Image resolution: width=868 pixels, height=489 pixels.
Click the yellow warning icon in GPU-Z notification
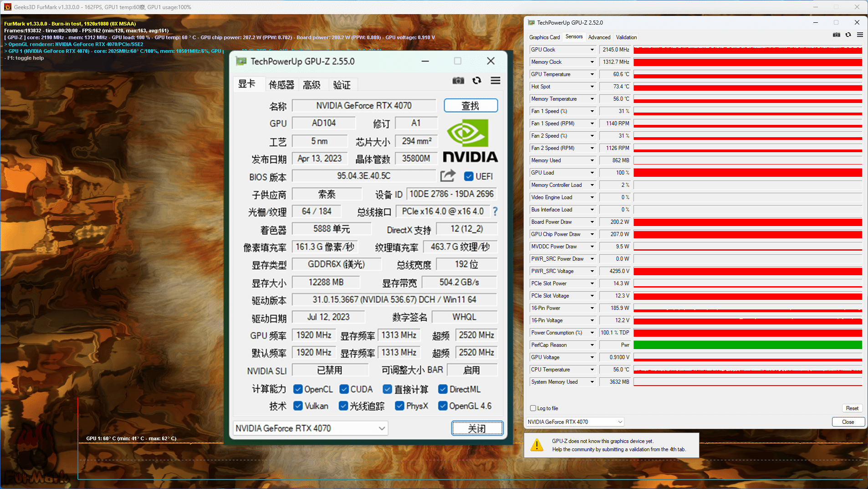click(x=537, y=445)
